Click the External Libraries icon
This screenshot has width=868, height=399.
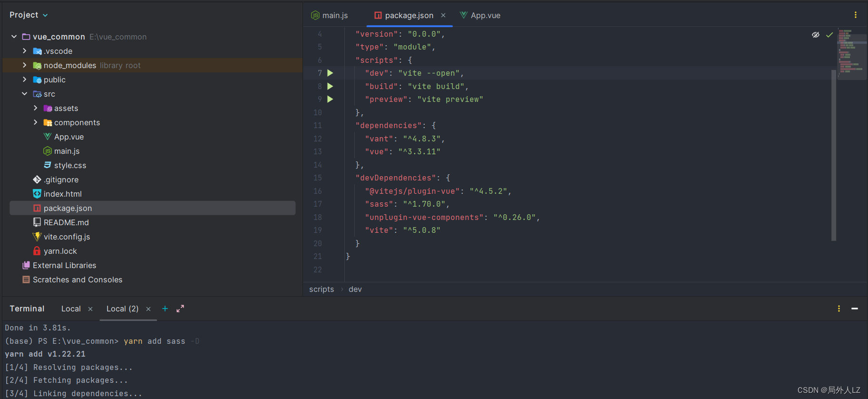pos(26,265)
